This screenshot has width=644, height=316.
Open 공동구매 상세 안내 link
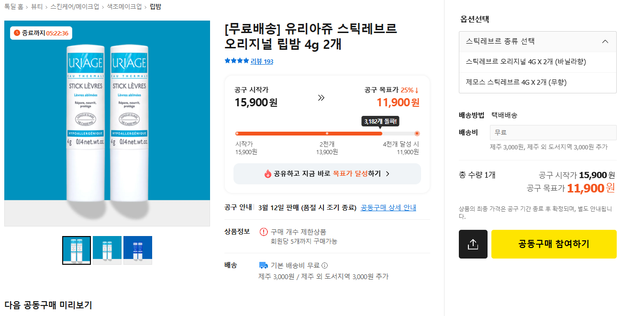coord(388,207)
